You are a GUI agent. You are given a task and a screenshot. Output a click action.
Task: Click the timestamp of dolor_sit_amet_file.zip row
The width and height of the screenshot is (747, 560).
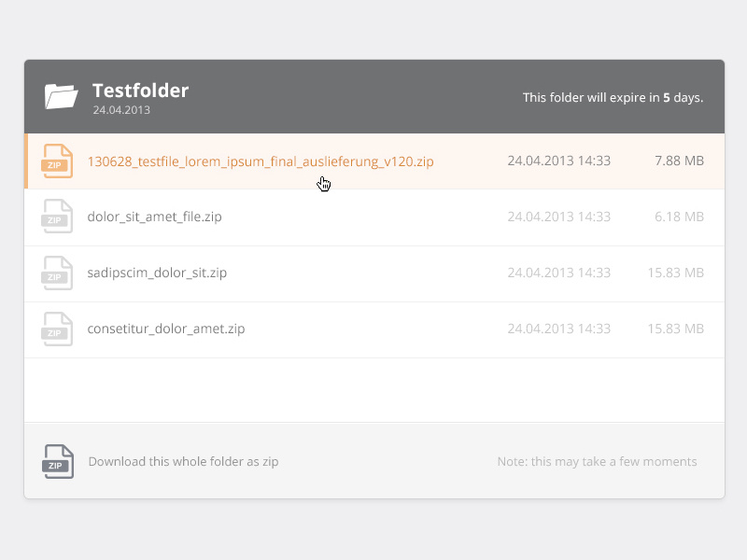tap(558, 217)
